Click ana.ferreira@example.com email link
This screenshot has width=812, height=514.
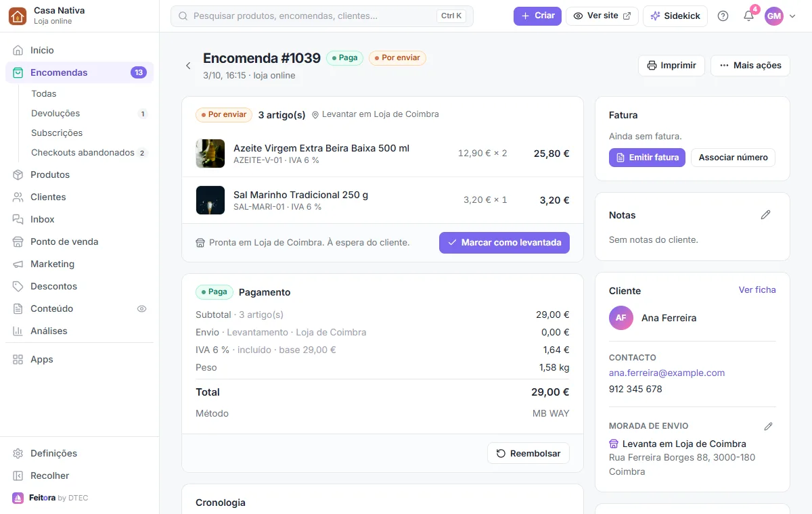point(667,373)
